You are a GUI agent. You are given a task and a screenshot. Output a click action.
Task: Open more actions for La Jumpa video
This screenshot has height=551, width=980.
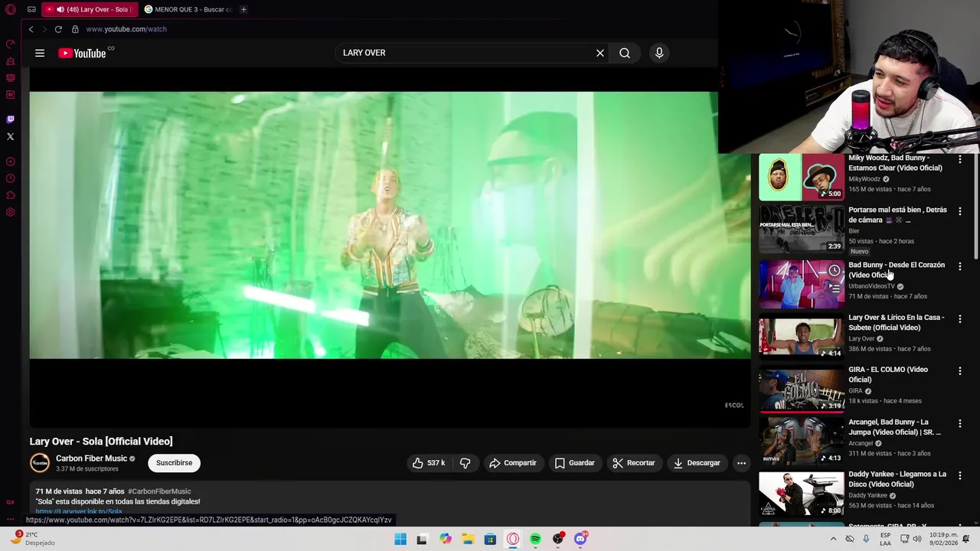(960, 424)
